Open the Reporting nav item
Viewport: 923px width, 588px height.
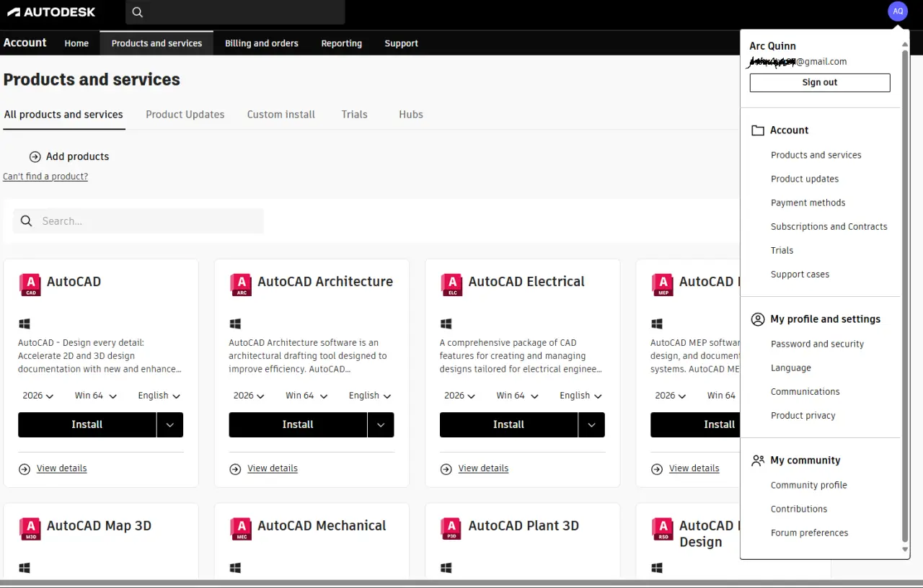pyautogui.click(x=342, y=43)
